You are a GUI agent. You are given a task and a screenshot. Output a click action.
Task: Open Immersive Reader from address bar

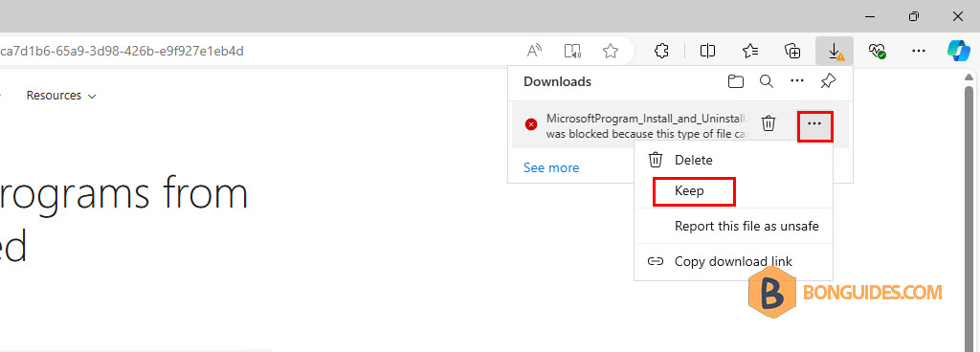click(x=572, y=52)
